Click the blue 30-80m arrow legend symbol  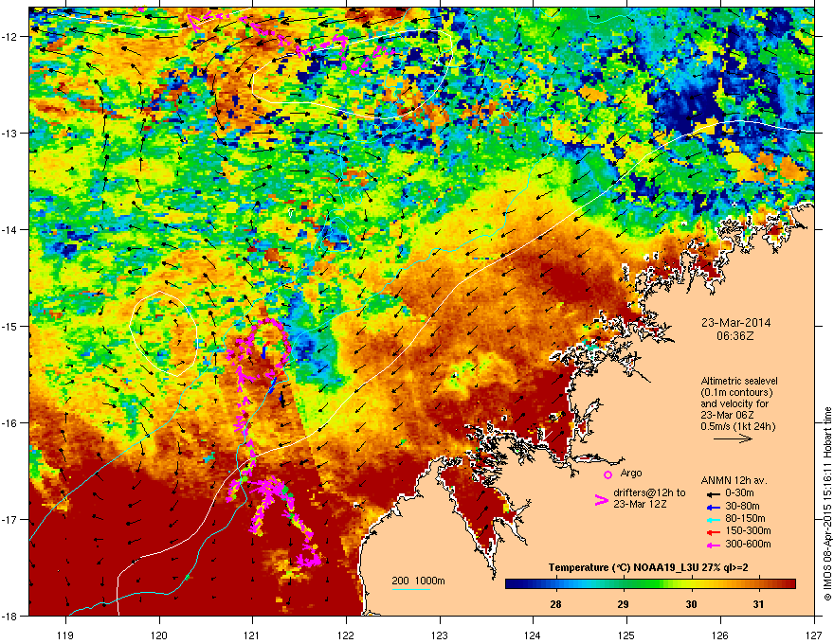pos(712,507)
